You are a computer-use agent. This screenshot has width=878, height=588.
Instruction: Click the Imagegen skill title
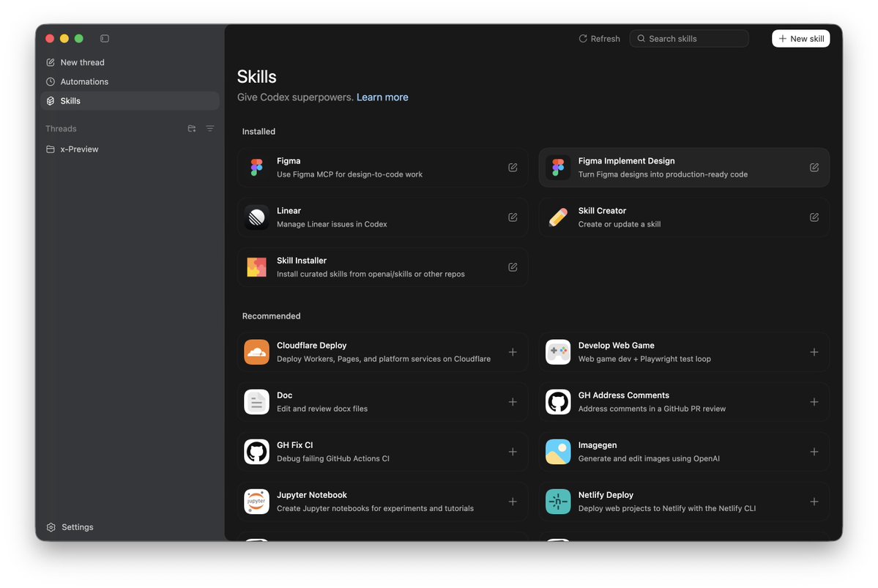coord(598,445)
